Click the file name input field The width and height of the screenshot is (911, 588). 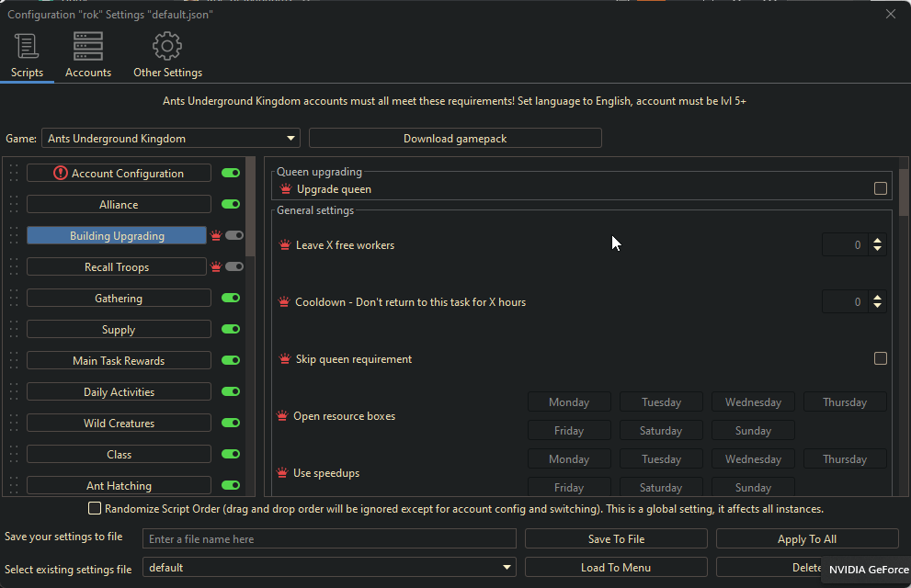pyautogui.click(x=329, y=539)
